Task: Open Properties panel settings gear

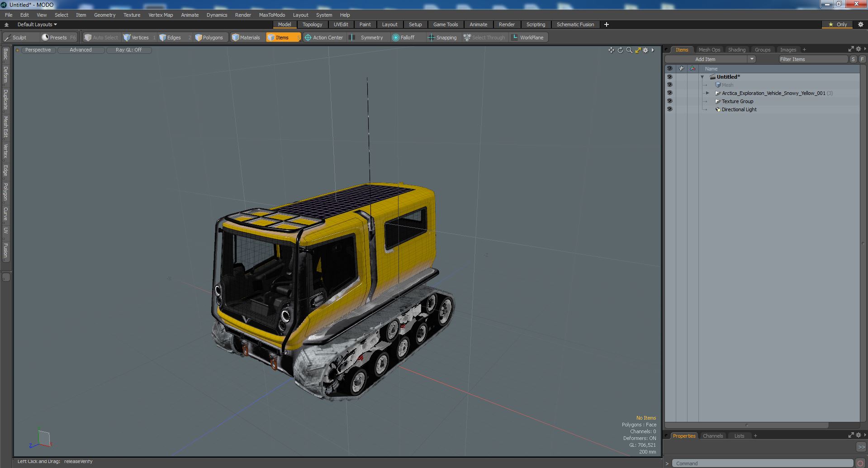Action: pyautogui.click(x=858, y=435)
